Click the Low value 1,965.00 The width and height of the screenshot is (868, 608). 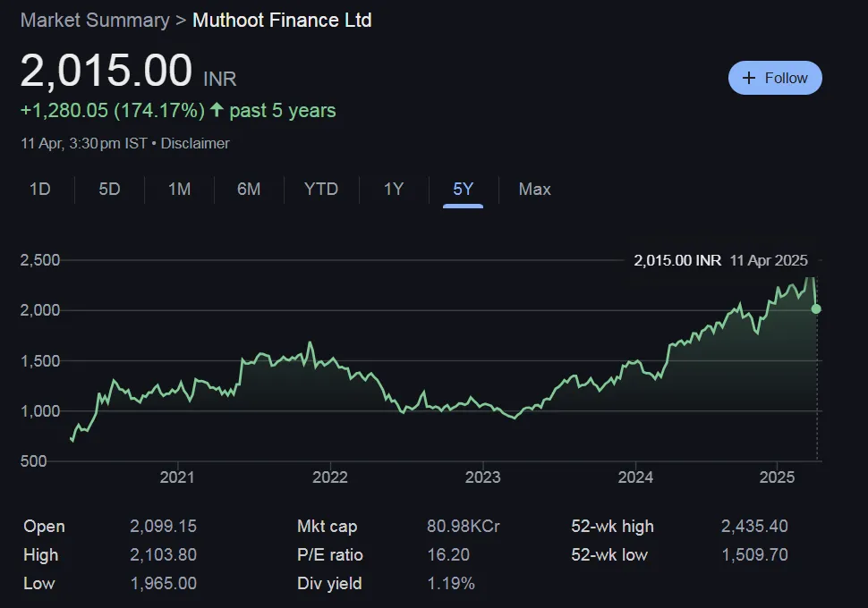pyautogui.click(x=163, y=584)
